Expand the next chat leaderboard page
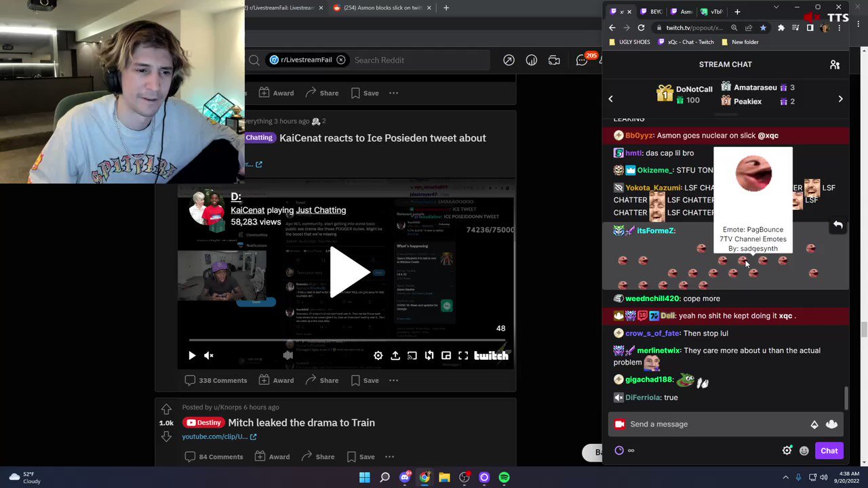 click(840, 98)
